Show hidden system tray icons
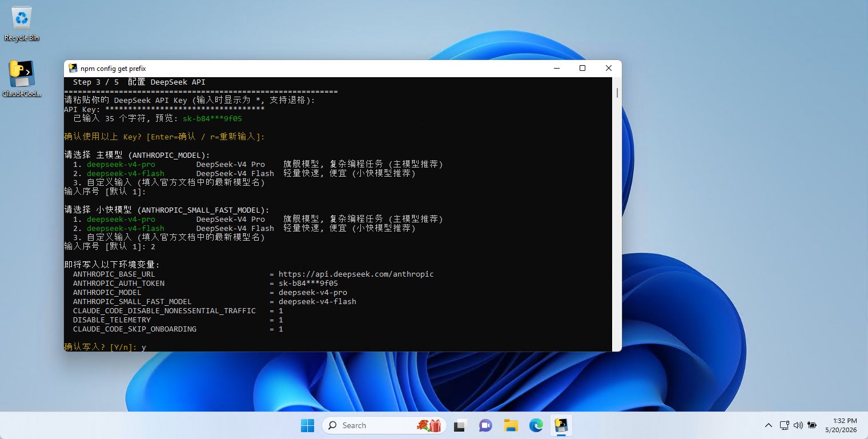This screenshot has width=868, height=439. point(769,425)
